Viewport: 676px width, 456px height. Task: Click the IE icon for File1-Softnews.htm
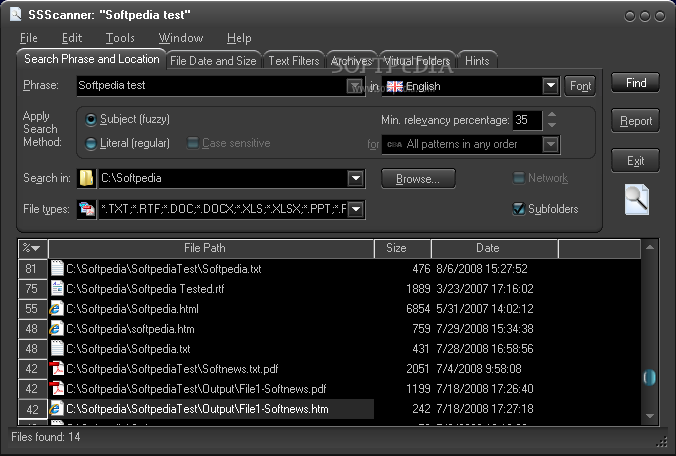56,409
